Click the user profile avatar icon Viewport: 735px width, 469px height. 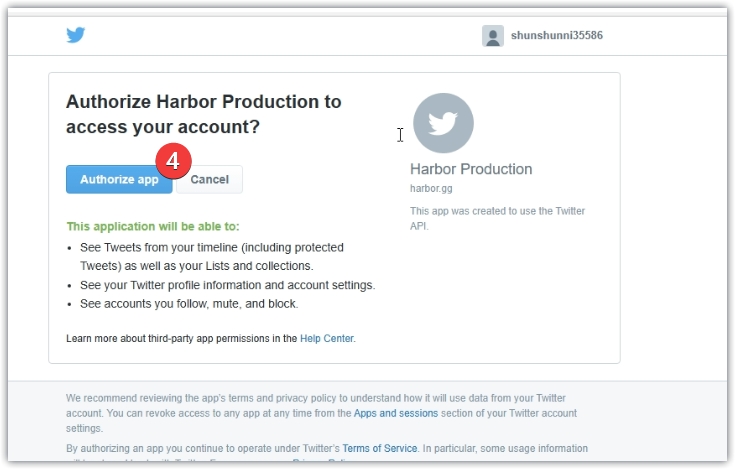(492, 36)
